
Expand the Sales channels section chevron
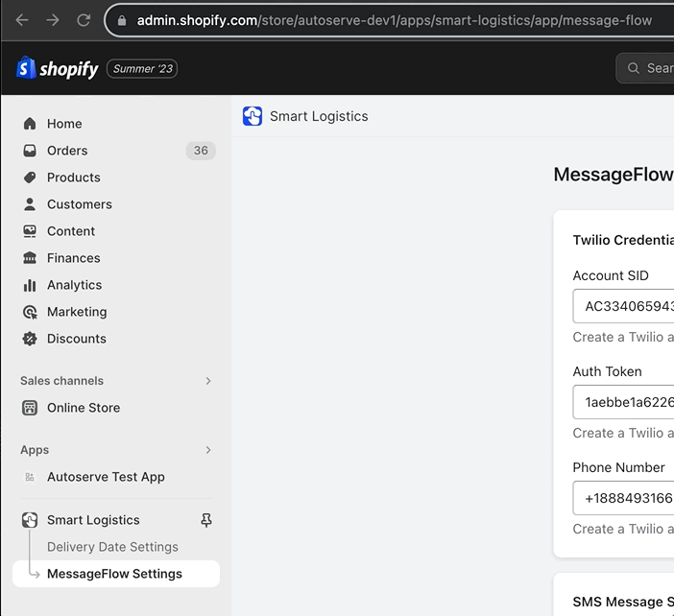(x=208, y=381)
